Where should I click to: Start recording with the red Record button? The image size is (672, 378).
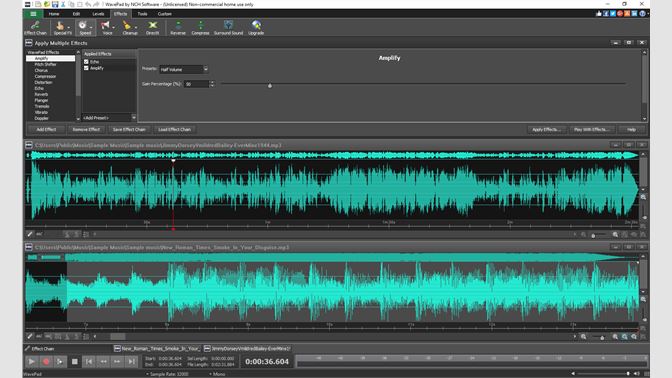(46, 362)
